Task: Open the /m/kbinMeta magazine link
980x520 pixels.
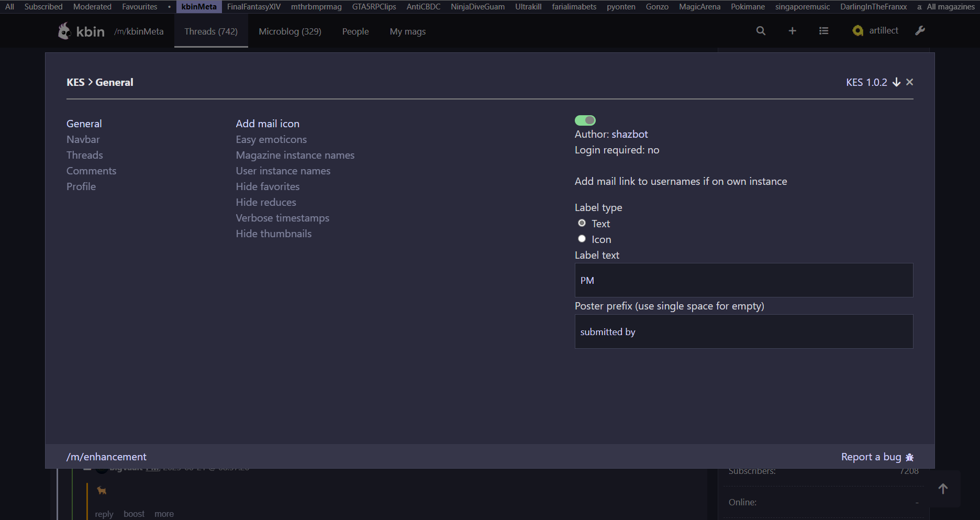Action: click(x=139, y=31)
